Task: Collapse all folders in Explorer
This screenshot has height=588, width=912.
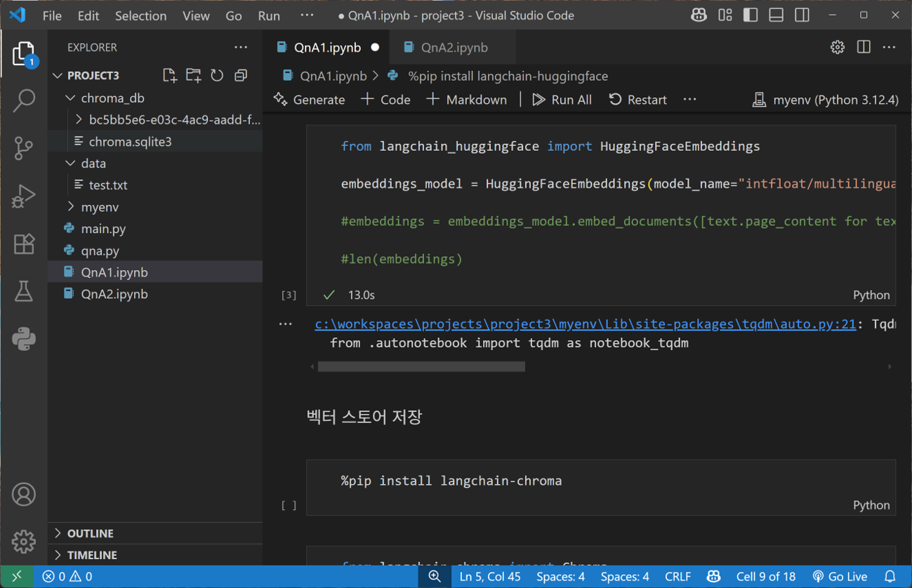Action: (x=241, y=75)
